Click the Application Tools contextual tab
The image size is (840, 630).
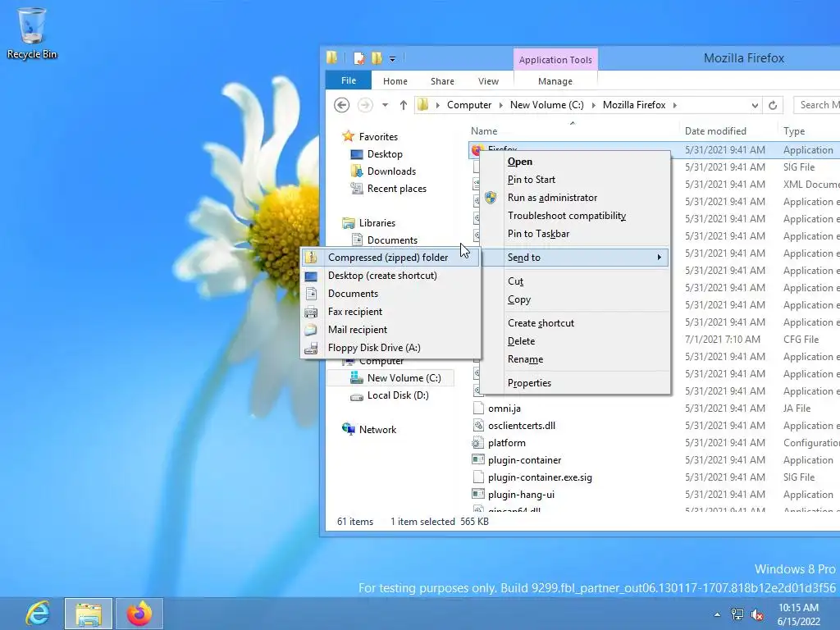point(555,59)
